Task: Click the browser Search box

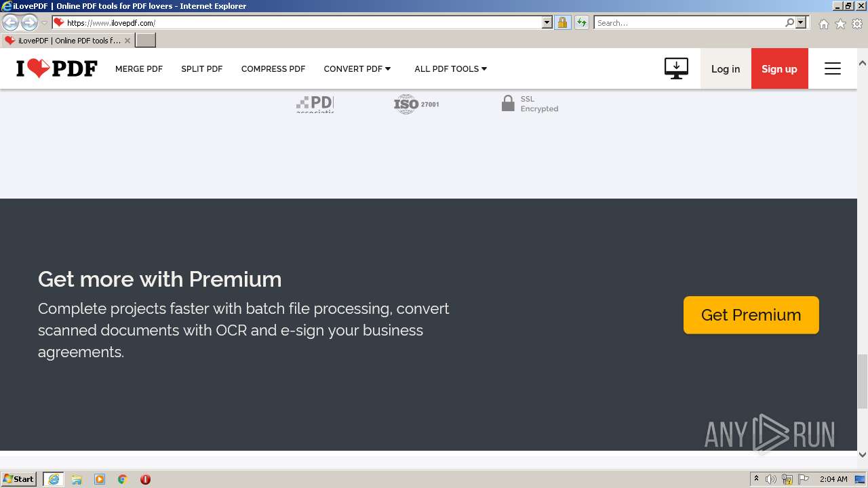Action: tap(689, 22)
